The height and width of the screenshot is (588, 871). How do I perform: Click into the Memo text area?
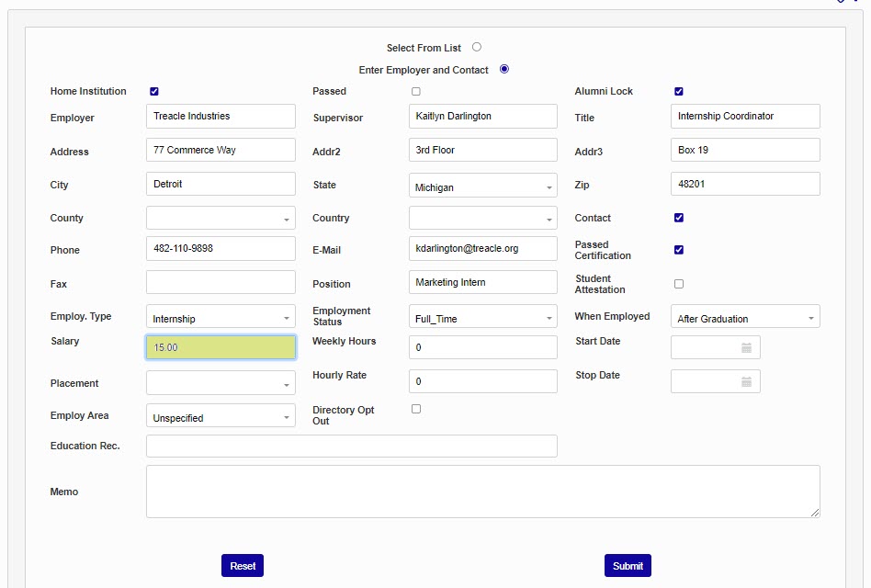(482, 492)
